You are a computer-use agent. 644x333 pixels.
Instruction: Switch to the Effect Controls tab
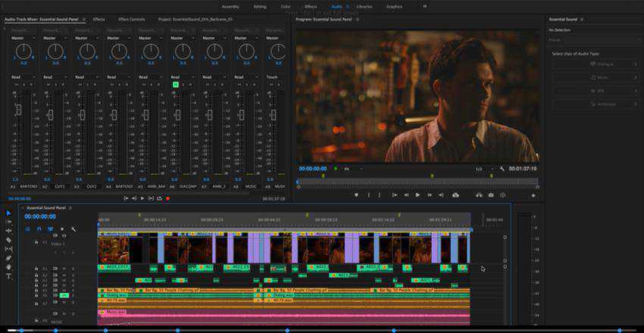131,18
